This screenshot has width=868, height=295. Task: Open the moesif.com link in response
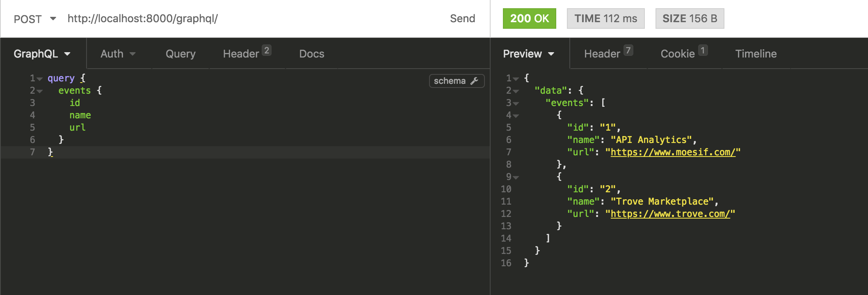[673, 152]
